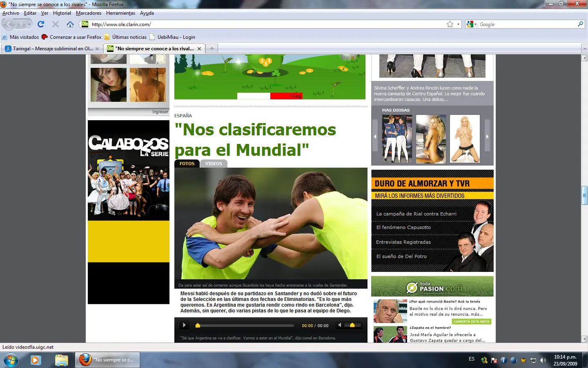Open the Historial menu
This screenshot has width=588, height=368.
[62, 13]
